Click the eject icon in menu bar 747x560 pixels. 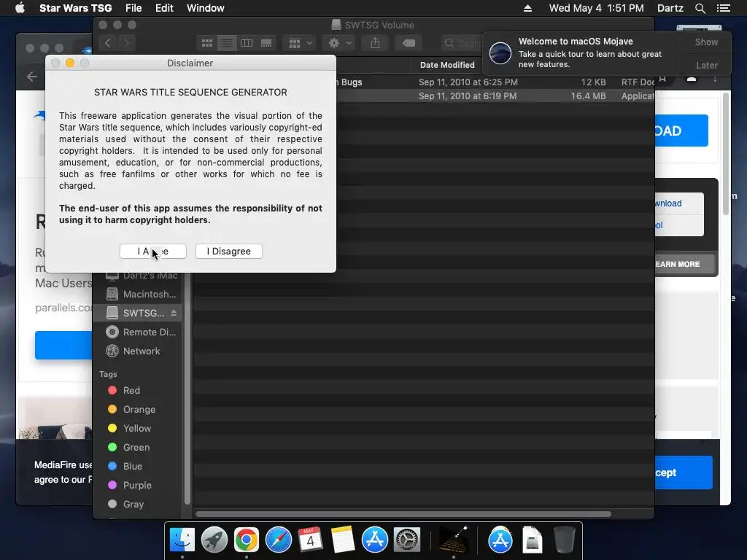point(527,8)
